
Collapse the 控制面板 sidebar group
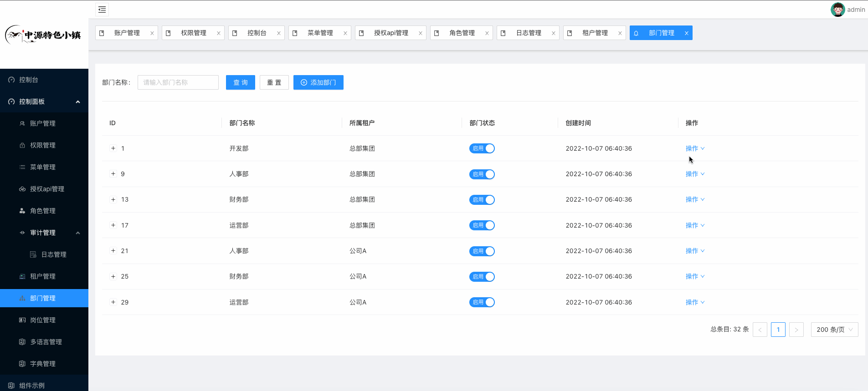tap(44, 102)
